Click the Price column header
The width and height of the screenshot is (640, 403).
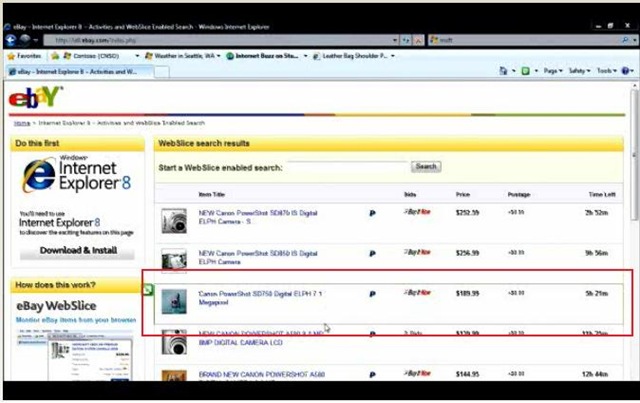point(463,195)
